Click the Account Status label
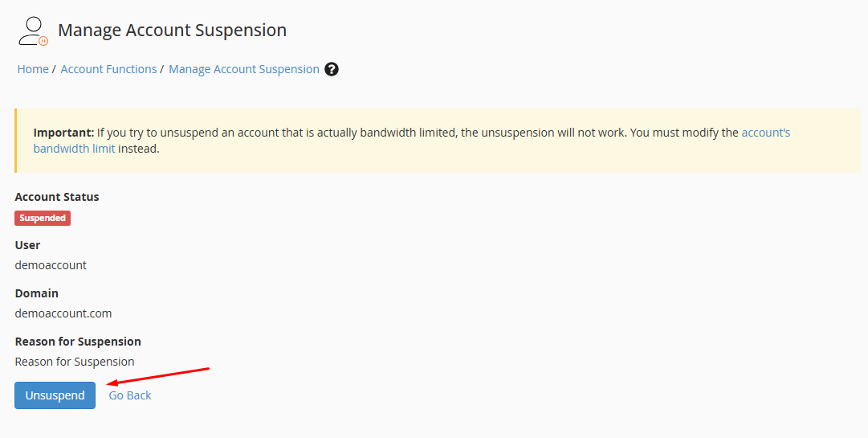 57,197
